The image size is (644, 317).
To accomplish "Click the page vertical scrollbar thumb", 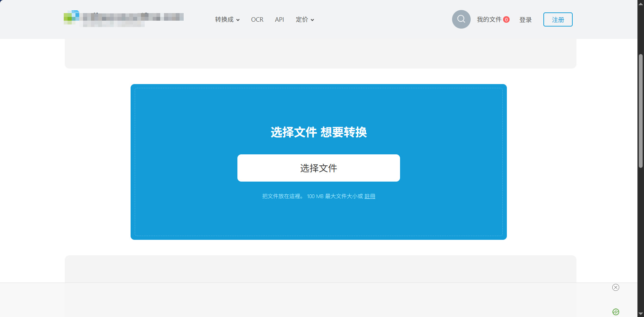I will click(x=641, y=111).
